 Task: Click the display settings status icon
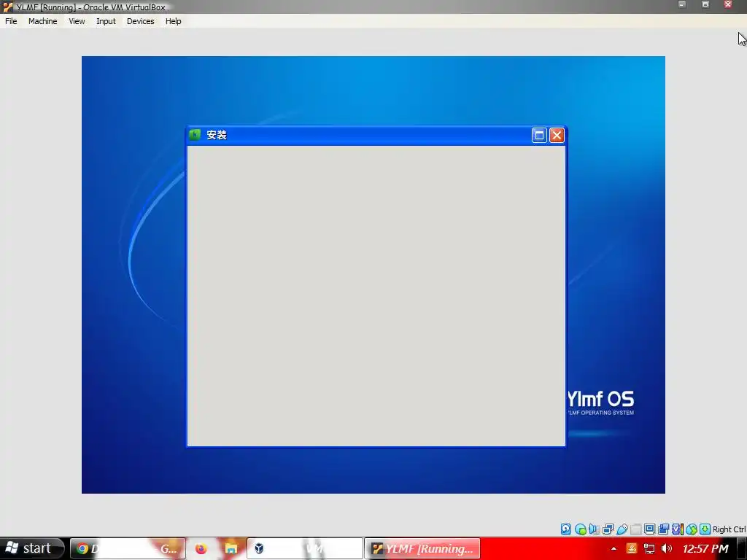[x=649, y=529]
